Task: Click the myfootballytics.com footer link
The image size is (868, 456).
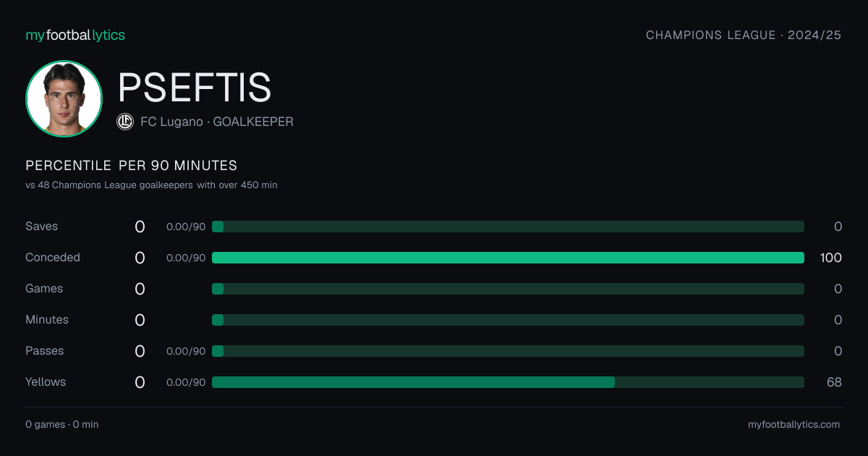Action: [x=794, y=425]
